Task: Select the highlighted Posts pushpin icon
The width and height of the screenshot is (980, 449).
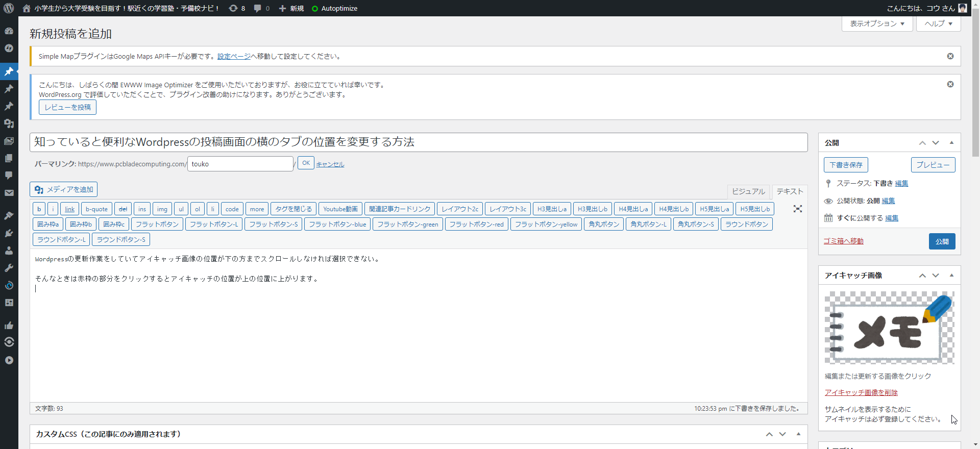Action: (x=9, y=71)
